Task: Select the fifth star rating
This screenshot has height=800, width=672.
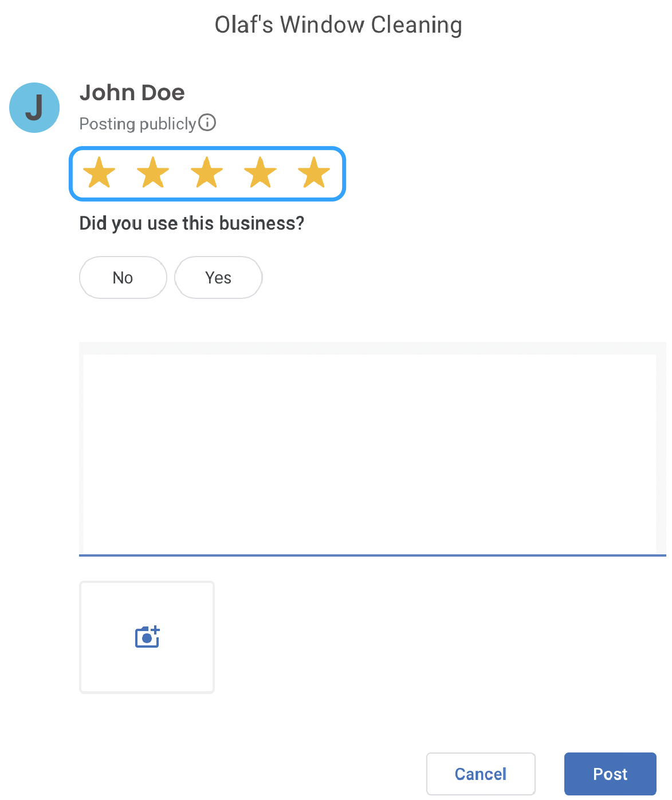Action: (314, 172)
